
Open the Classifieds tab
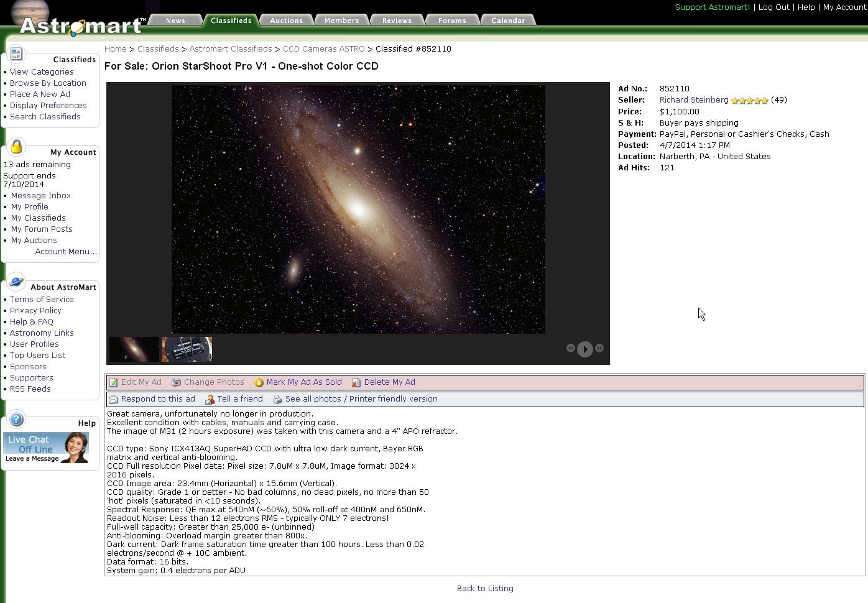[x=231, y=20]
